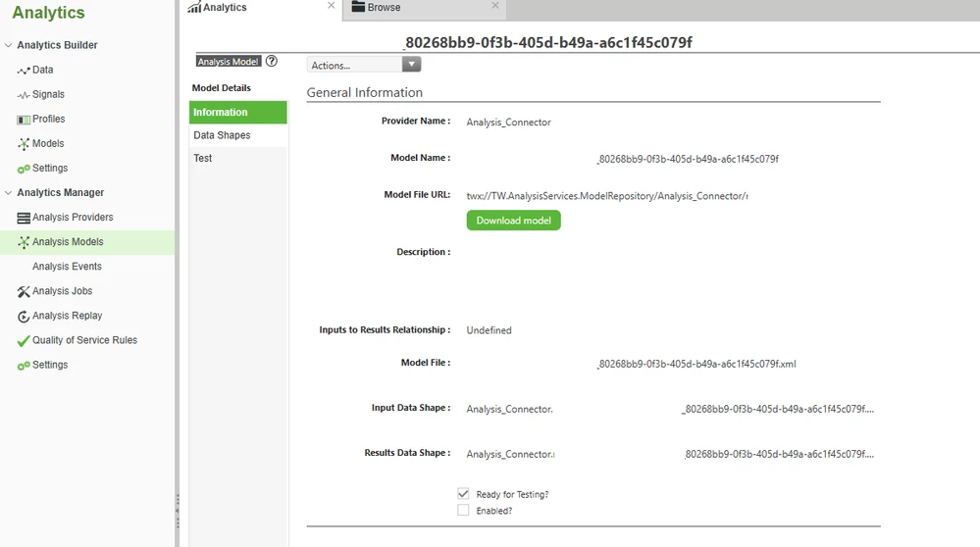Click the Data icon under Analytics Builder
Image resolution: width=980 pixels, height=547 pixels.
click(24, 71)
